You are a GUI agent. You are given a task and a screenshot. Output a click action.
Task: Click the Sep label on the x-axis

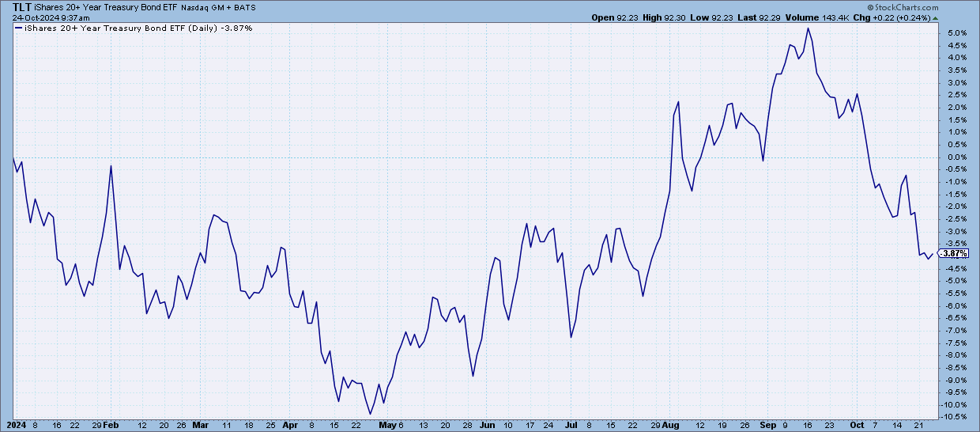(767, 424)
